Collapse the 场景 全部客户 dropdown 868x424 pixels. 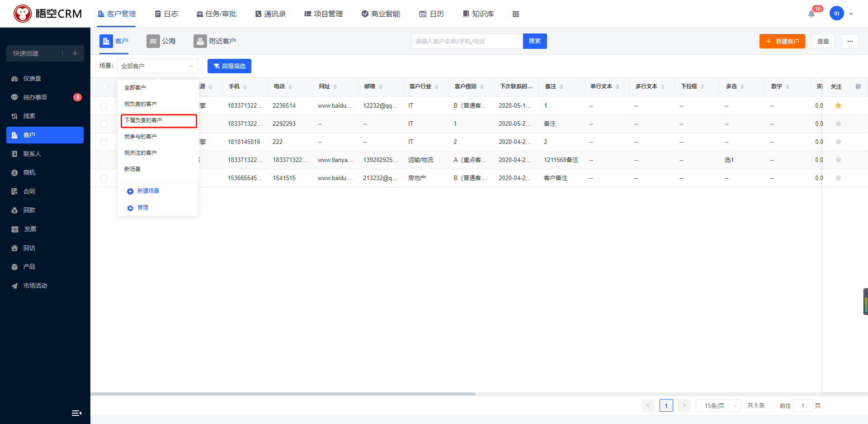point(157,66)
